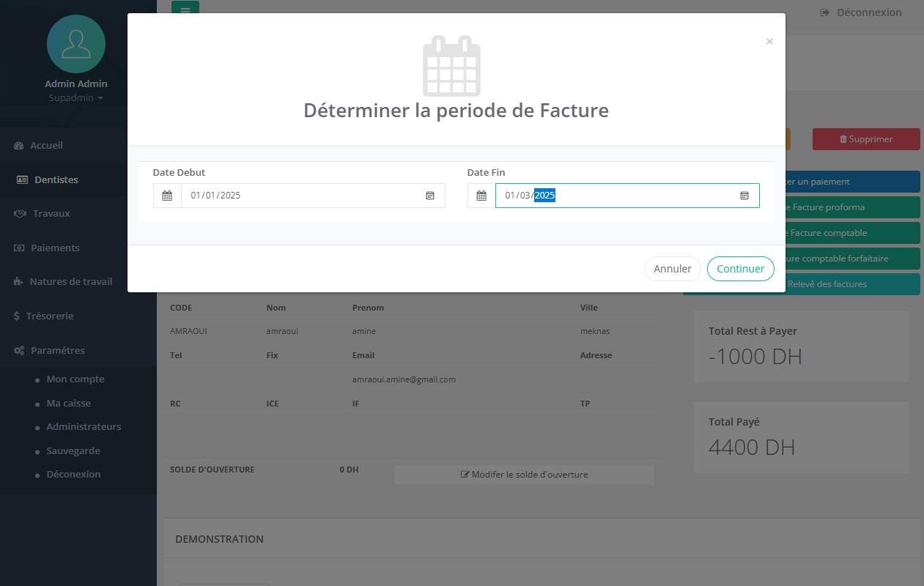
Task: Click calendar addon icon beside Date Fin
Action: point(481,196)
